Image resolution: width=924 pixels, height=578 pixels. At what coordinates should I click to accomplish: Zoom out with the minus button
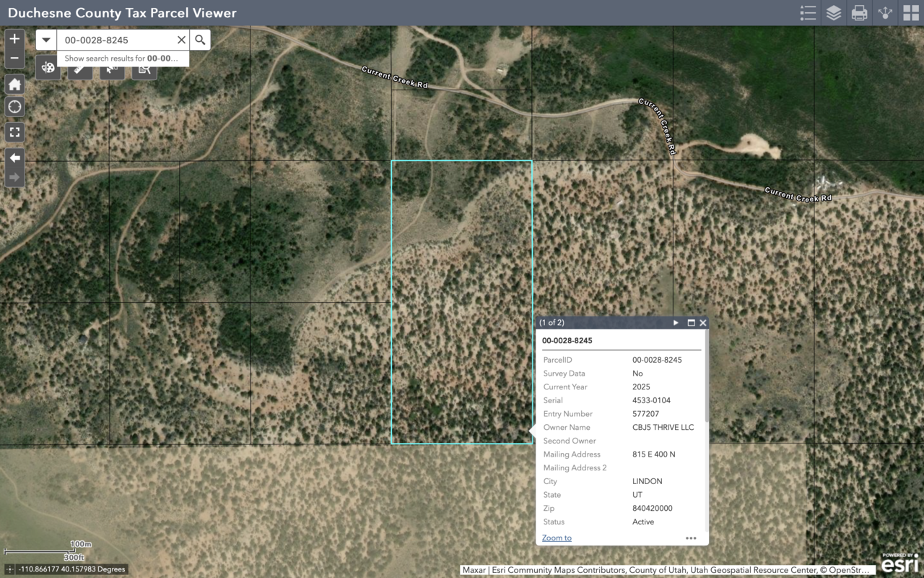coord(14,59)
